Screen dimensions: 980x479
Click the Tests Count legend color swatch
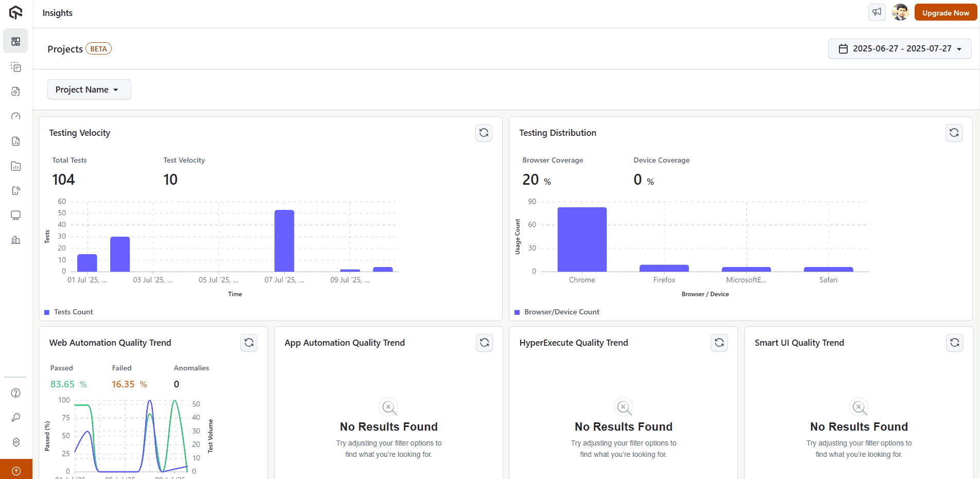(x=47, y=312)
